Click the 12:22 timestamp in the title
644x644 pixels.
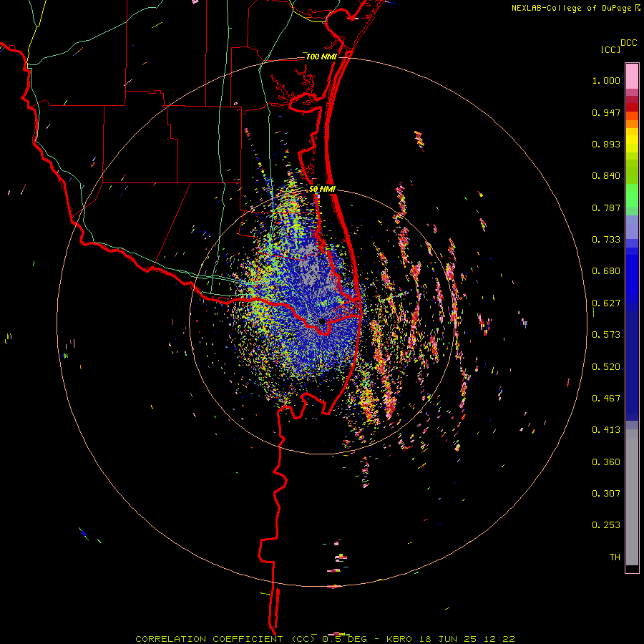pyautogui.click(x=499, y=639)
